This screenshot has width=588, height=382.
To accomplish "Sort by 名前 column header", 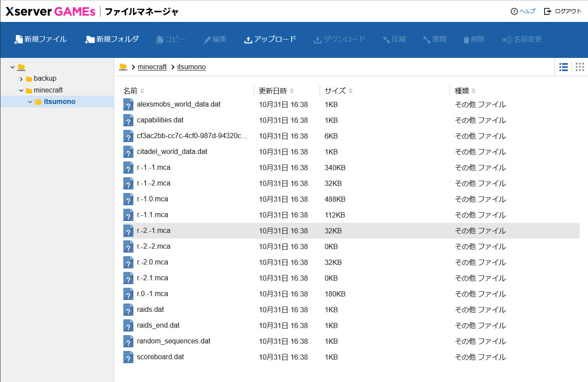I will (133, 91).
